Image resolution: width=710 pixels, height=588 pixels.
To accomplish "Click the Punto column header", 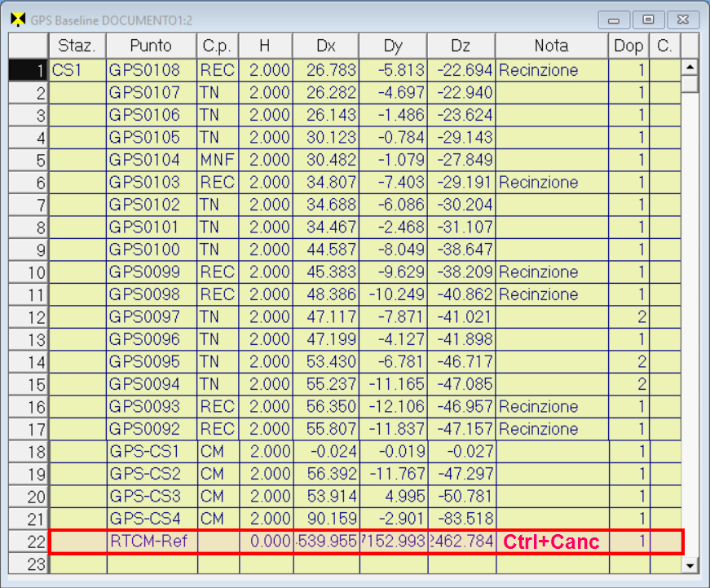I will [151, 46].
